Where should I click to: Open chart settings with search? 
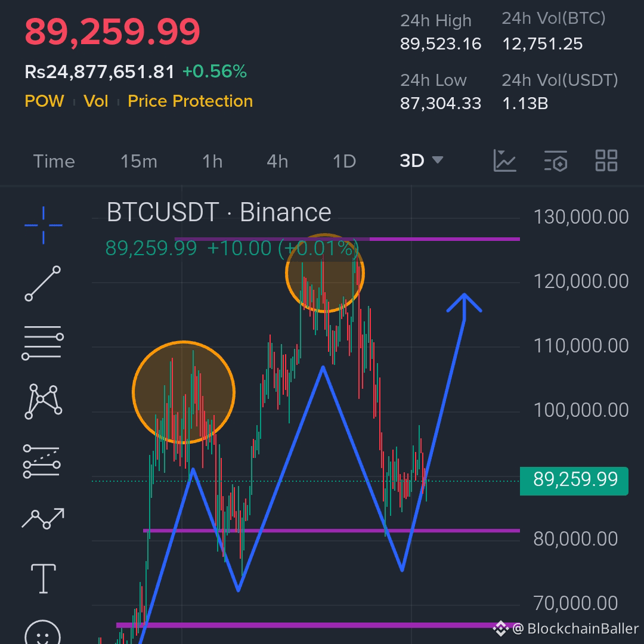tap(555, 161)
